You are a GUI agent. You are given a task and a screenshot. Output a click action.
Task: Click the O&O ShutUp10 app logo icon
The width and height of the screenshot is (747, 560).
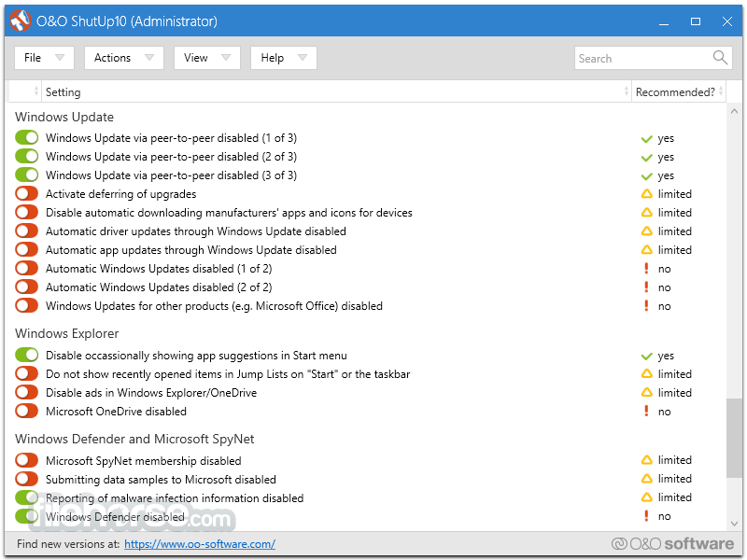pyautogui.click(x=20, y=21)
